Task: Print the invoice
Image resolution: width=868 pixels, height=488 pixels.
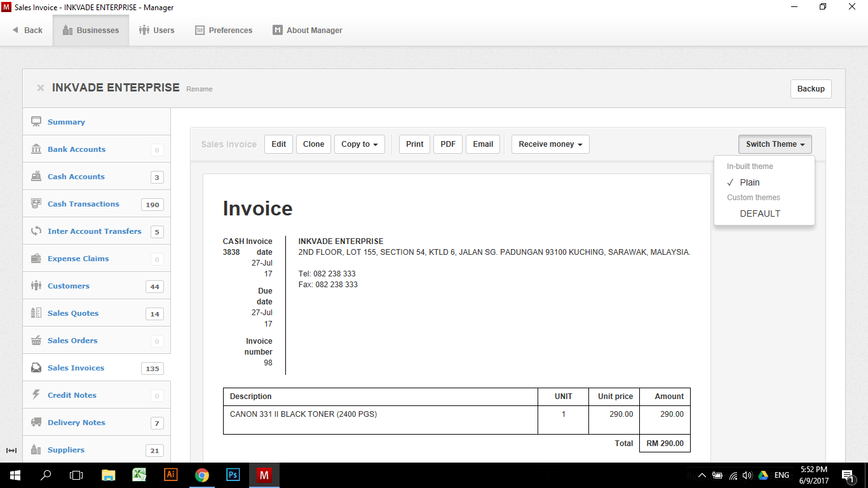Action: [415, 144]
